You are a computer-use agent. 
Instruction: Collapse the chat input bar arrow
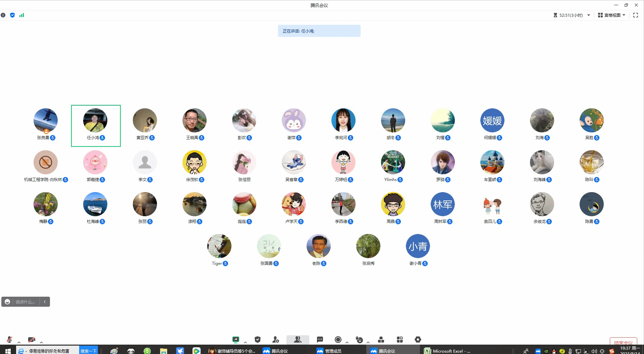coord(45,302)
